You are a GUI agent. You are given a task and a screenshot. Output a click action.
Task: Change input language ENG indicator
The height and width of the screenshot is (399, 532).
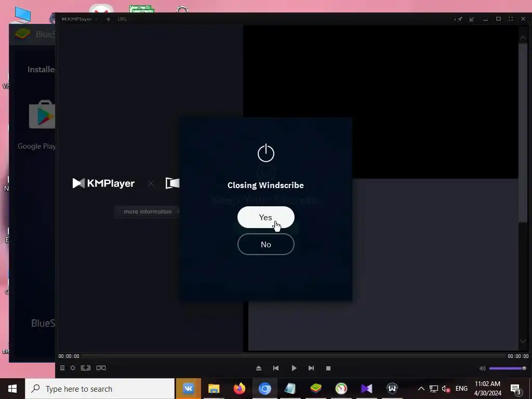coord(461,389)
